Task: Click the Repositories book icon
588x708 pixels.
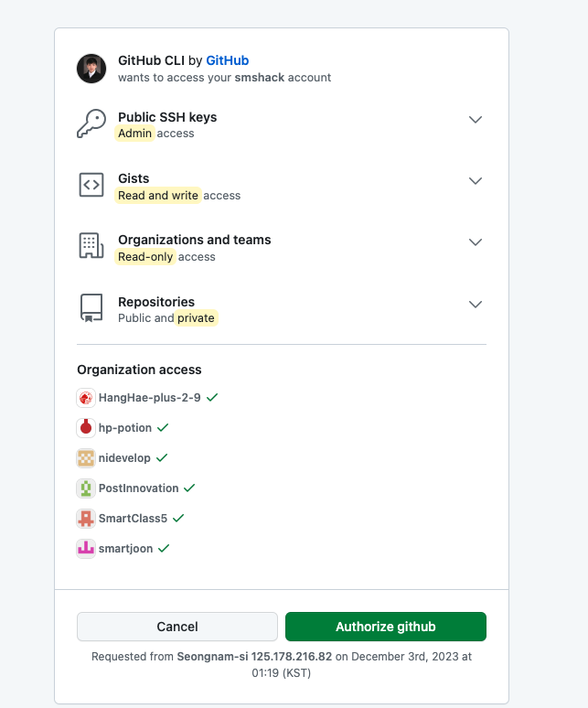Action: [x=91, y=309]
